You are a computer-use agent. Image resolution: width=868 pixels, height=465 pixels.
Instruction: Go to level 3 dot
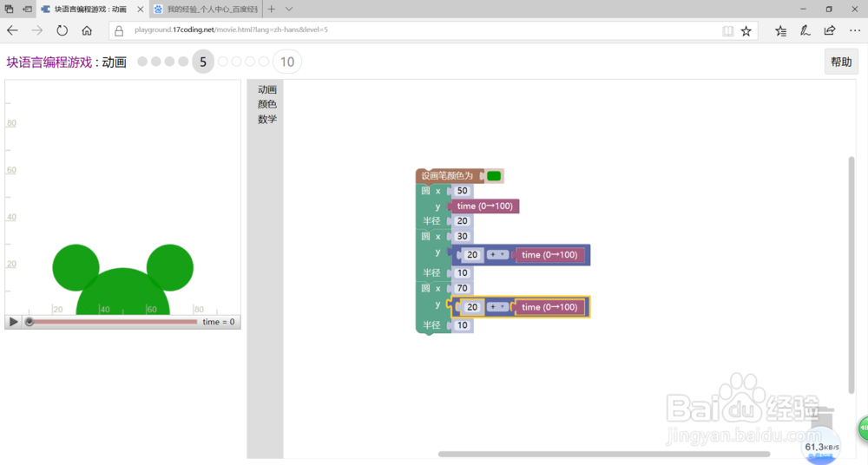pos(169,62)
